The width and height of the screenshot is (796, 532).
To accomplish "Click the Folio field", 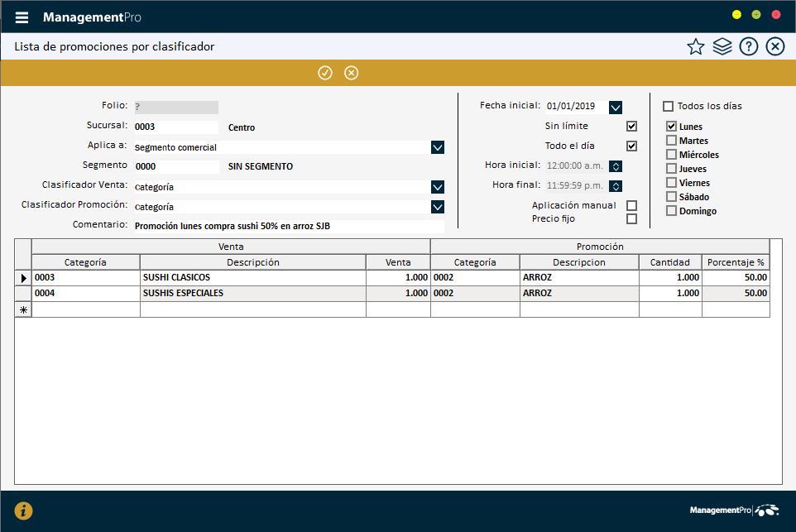I will click(176, 107).
